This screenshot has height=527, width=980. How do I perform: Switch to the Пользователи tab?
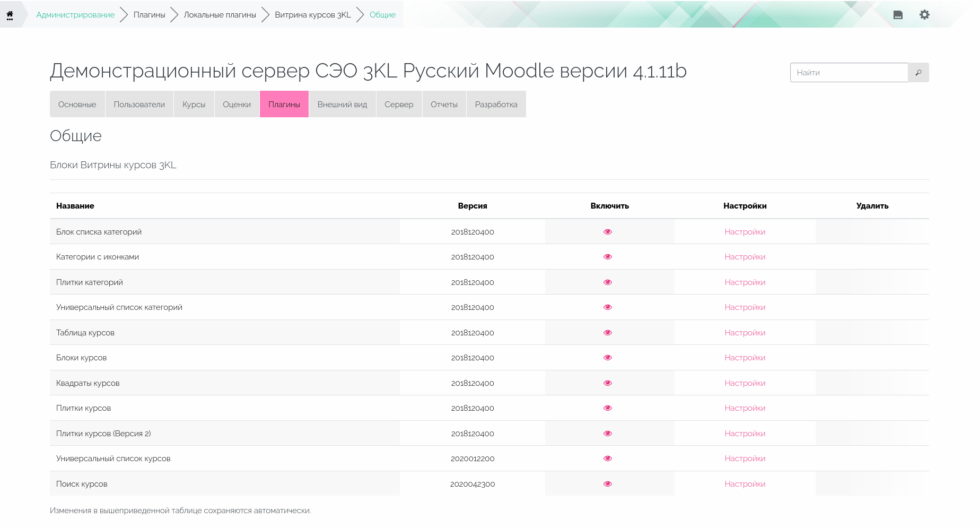click(139, 104)
